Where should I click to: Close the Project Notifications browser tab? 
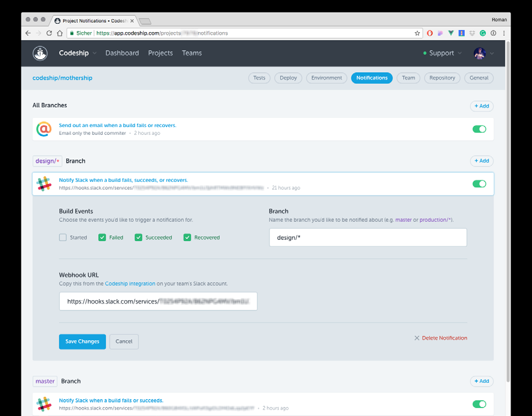pos(132,21)
